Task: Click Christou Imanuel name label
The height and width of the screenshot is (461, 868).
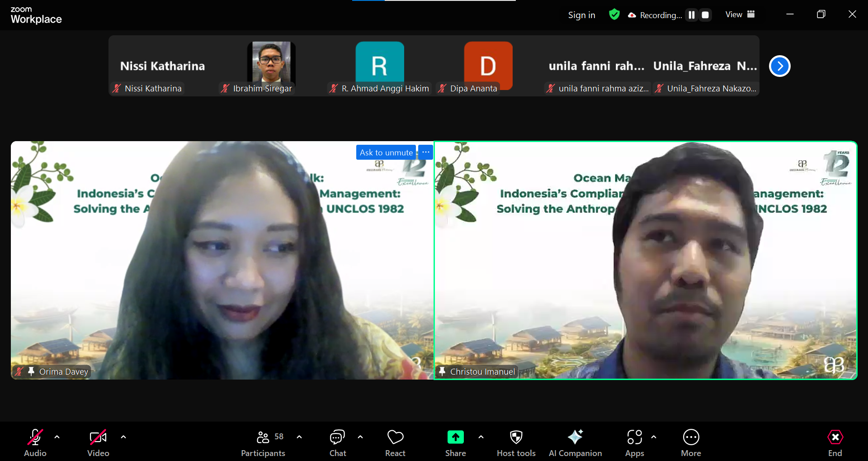Action: tap(482, 371)
